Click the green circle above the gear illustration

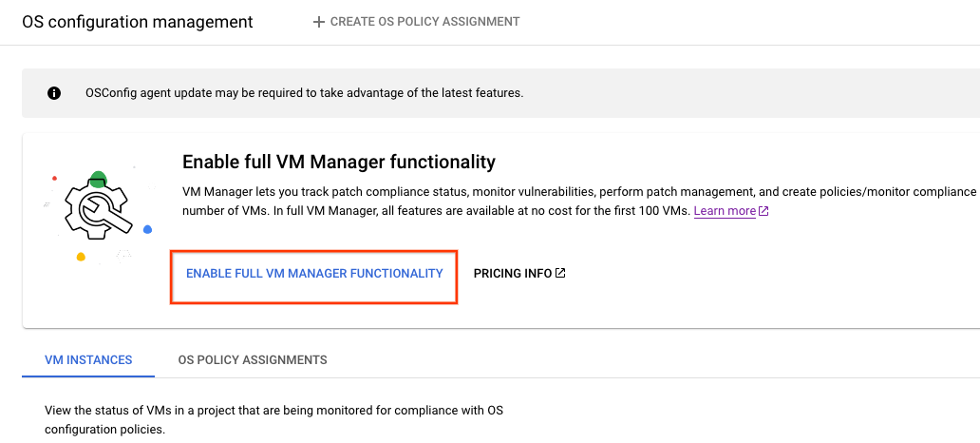(98, 179)
